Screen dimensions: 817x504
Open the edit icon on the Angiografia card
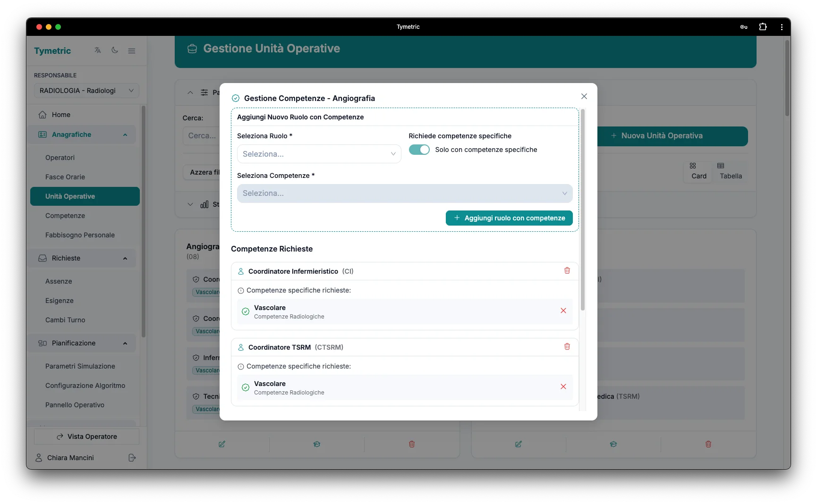(x=222, y=444)
